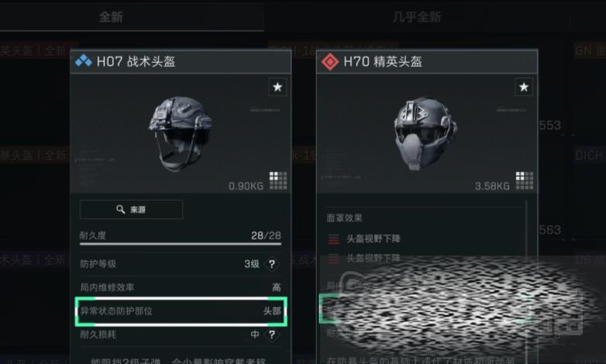
Task: Click the red diamond rarity icon beside H70
Action: tap(329, 61)
